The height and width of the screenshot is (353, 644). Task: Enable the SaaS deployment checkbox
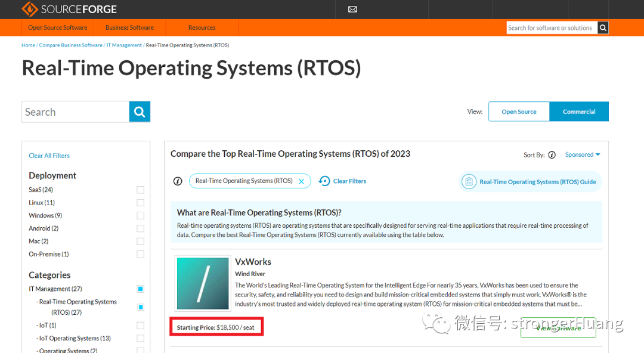[140, 189]
